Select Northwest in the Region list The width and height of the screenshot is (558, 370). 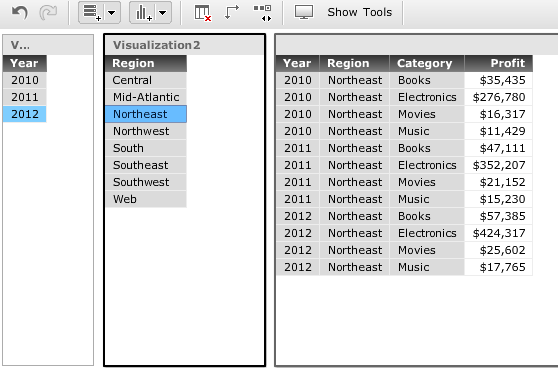[146, 131]
